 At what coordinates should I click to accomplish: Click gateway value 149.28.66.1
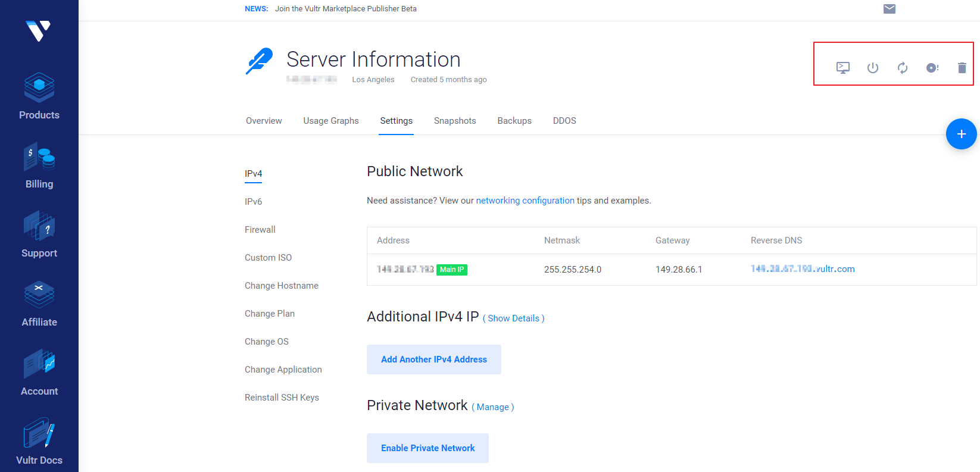click(679, 270)
